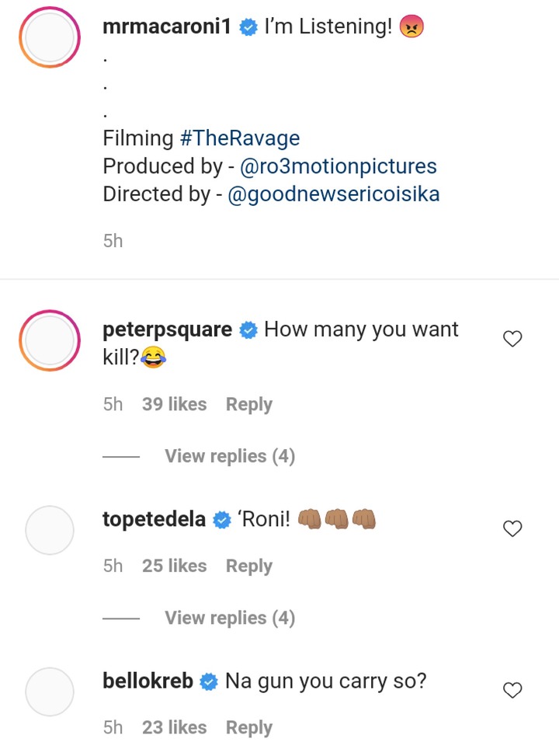Reply to topetedela's comment
Image resolution: width=559 pixels, height=756 pixels.
[x=249, y=566]
